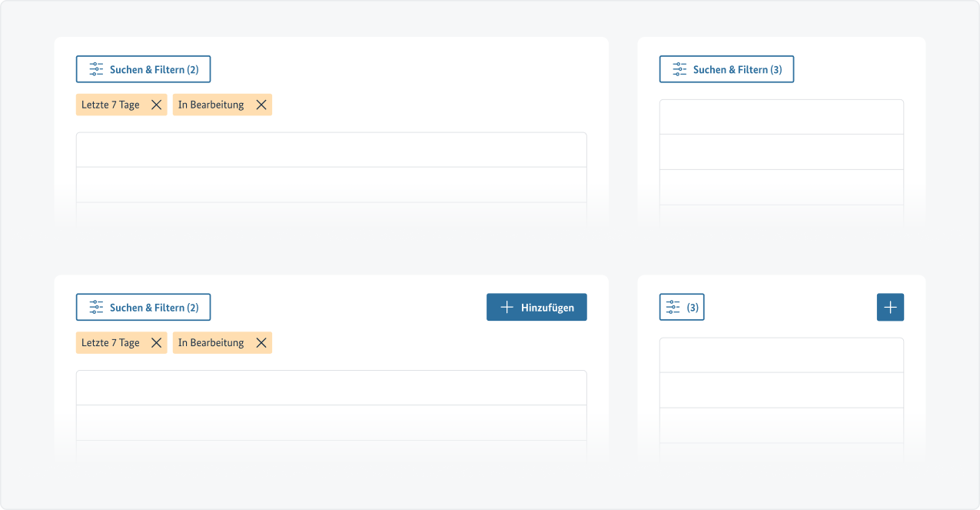980x510 pixels.
Task: Remove "Letzte 7 Tage" chip in card without Hinzufügen
Action: pyautogui.click(x=156, y=105)
